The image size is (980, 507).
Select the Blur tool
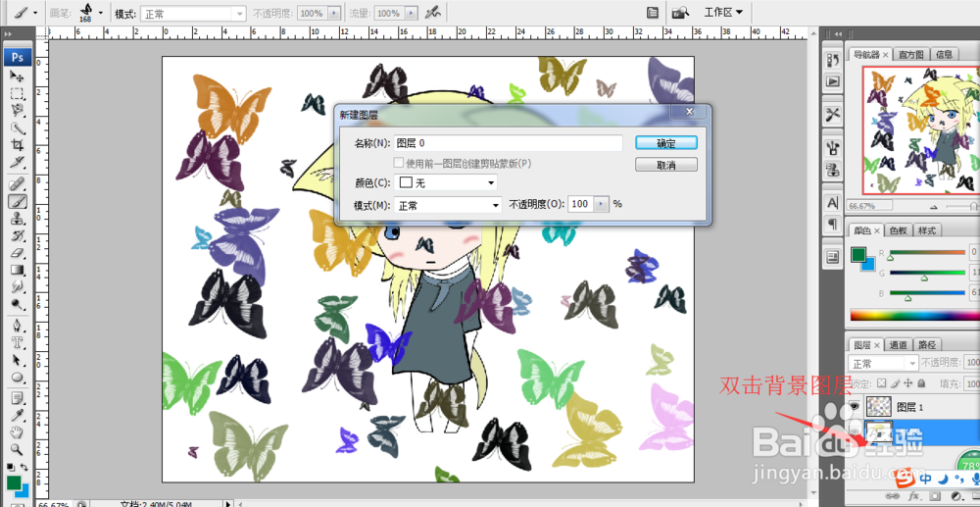18,287
